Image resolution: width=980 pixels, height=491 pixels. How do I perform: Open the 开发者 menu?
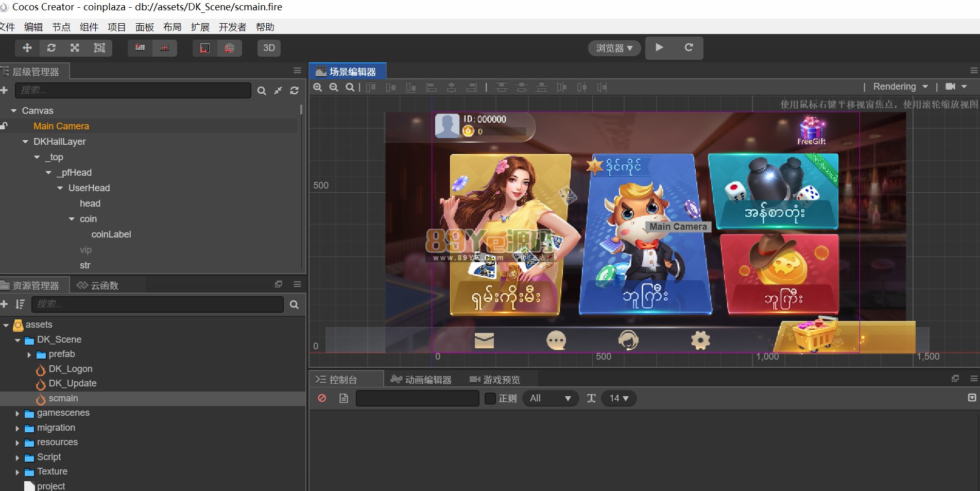pyautogui.click(x=232, y=27)
